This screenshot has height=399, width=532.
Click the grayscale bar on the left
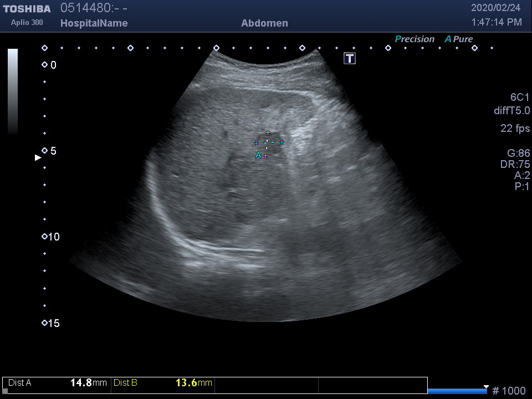point(13,91)
